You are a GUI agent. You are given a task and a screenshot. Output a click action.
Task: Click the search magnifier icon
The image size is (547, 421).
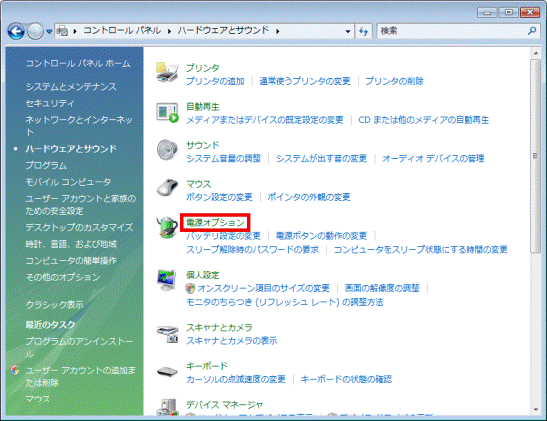532,31
